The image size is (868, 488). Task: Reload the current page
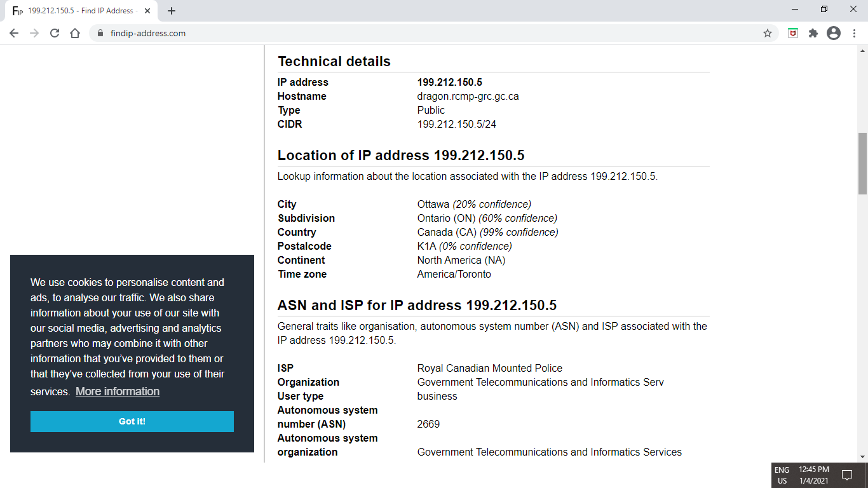tap(55, 33)
